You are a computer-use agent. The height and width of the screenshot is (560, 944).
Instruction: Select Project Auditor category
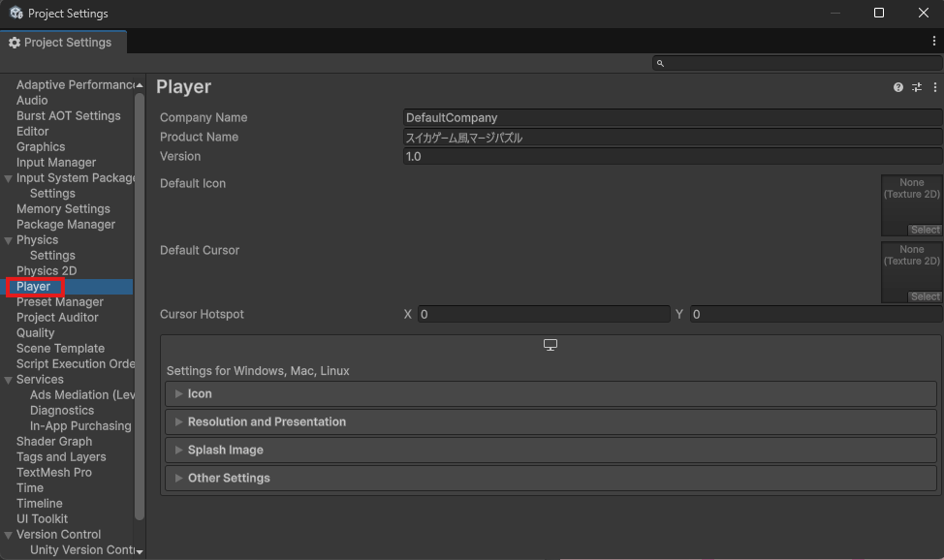click(x=57, y=318)
